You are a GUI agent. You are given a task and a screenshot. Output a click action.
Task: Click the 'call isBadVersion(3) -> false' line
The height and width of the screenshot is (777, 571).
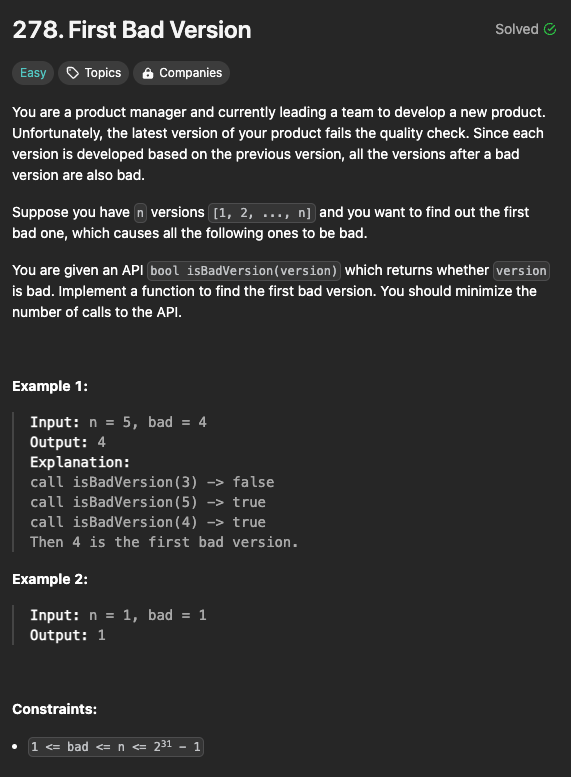coord(152,482)
